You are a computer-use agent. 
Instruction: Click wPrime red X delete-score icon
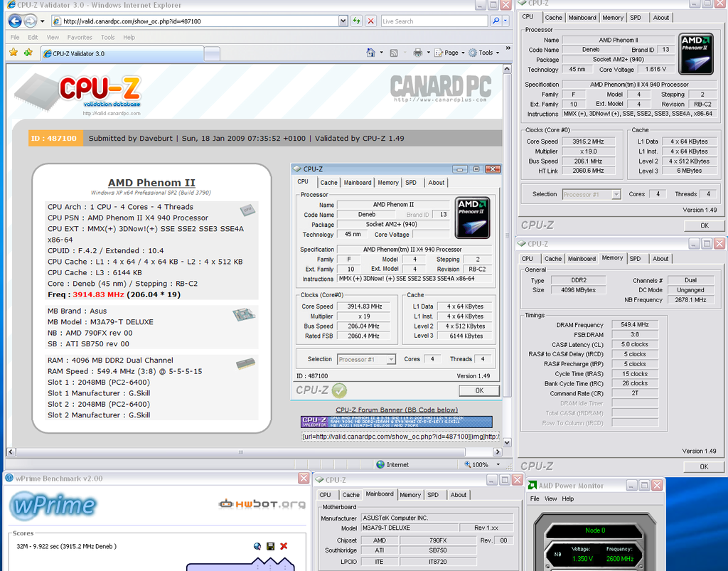284,546
